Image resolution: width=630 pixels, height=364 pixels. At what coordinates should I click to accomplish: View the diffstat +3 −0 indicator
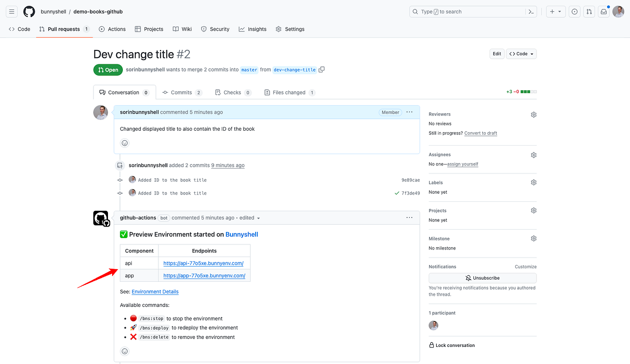click(x=521, y=92)
